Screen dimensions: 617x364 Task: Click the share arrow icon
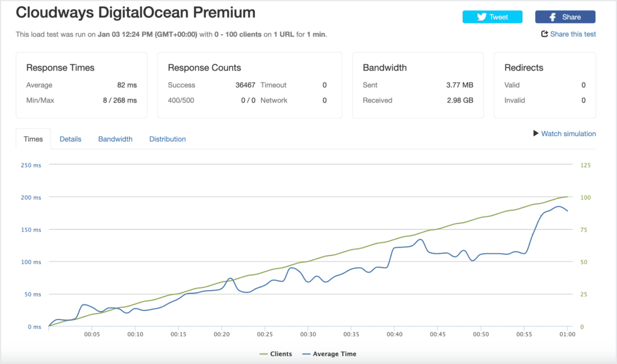coord(545,34)
